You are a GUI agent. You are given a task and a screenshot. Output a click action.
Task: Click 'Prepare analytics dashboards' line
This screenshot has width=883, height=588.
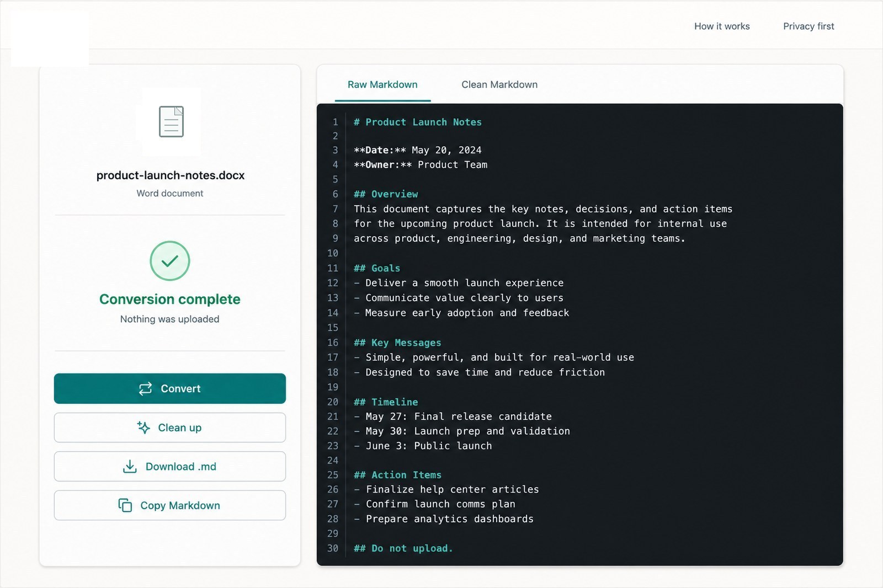coord(444,519)
